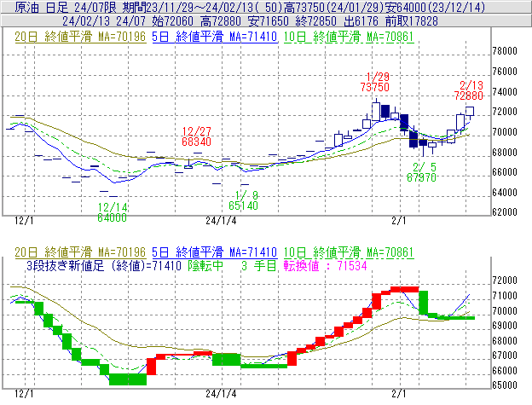Click the 3段抜き新値足 (終値)=71410 label
The width and height of the screenshot is (532, 405).
click(x=104, y=265)
